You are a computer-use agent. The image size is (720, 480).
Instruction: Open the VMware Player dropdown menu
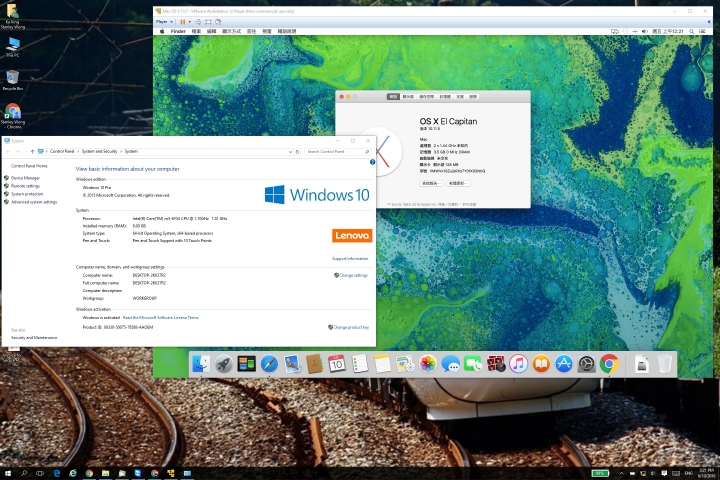tap(164, 22)
